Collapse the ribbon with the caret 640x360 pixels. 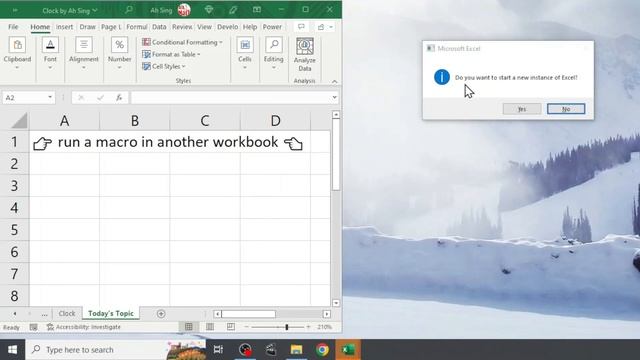click(x=334, y=82)
